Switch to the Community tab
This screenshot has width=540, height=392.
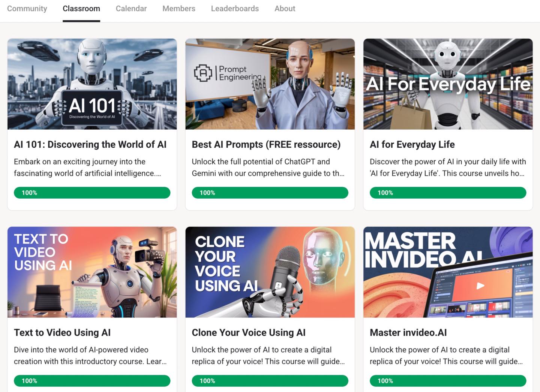click(x=27, y=9)
